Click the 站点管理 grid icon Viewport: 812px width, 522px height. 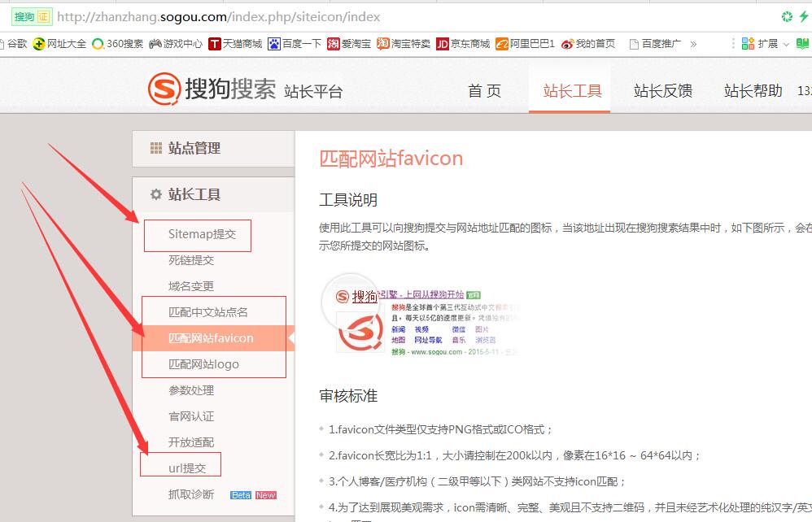[156, 149]
